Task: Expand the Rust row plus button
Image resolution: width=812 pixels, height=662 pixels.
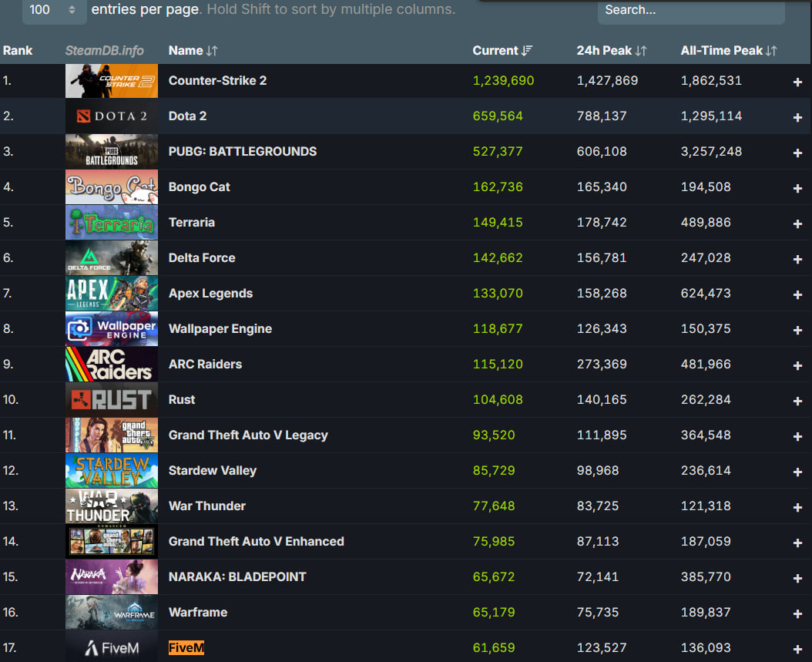Action: point(797,401)
